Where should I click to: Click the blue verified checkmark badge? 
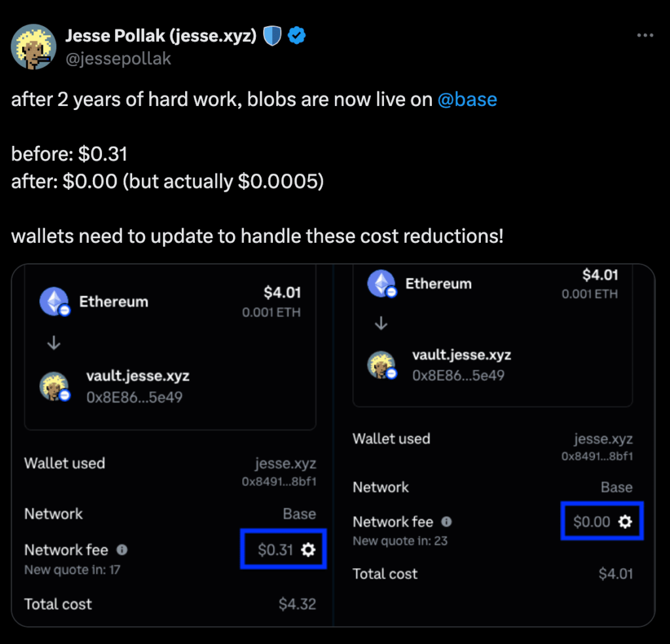click(x=297, y=37)
